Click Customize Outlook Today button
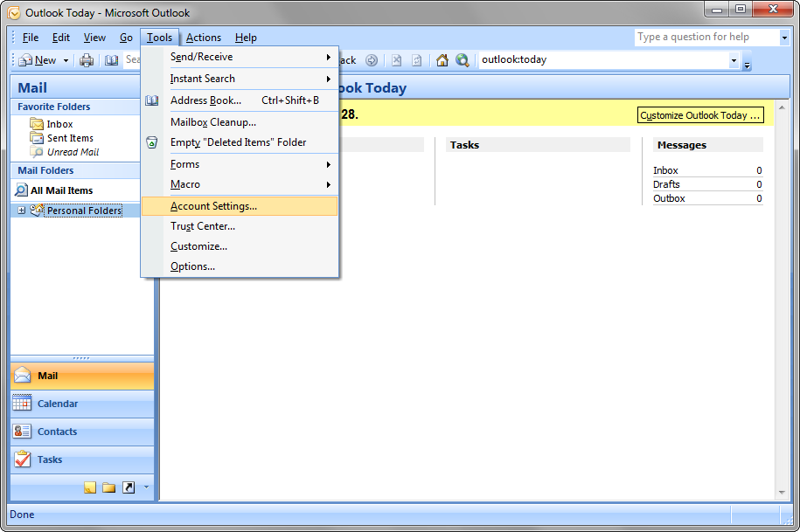The image size is (800, 532). coord(699,115)
